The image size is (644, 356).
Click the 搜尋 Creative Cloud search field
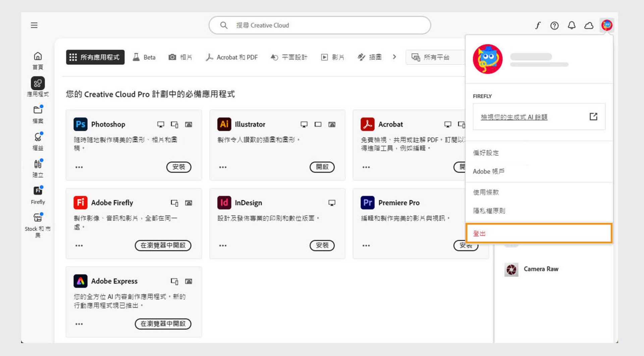320,25
